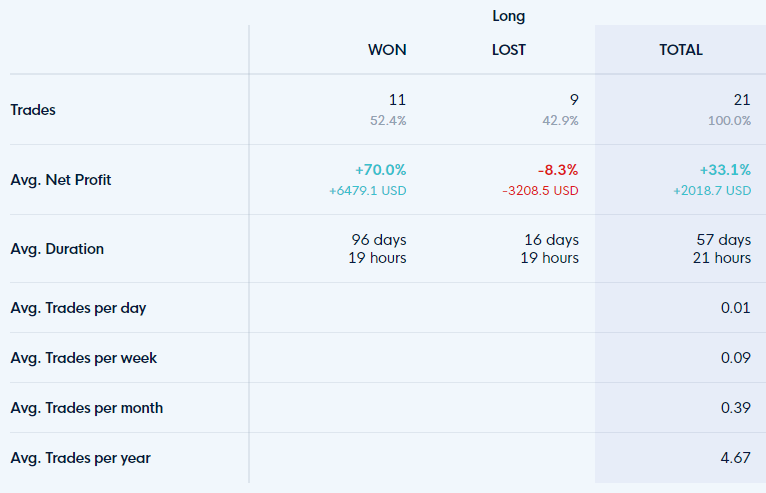The width and height of the screenshot is (766, 493).
Task: Click the Trades row label
Action: (x=33, y=110)
